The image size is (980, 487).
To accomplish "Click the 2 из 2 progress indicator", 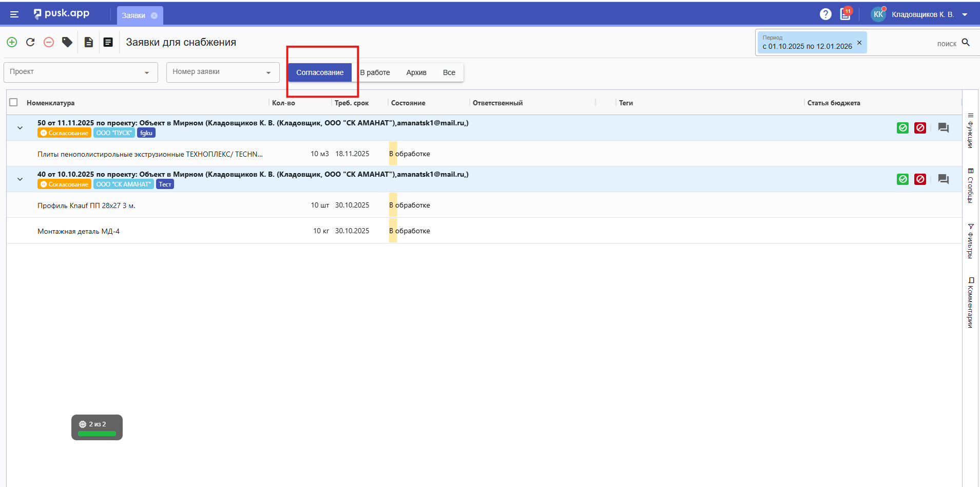I will coord(97,427).
